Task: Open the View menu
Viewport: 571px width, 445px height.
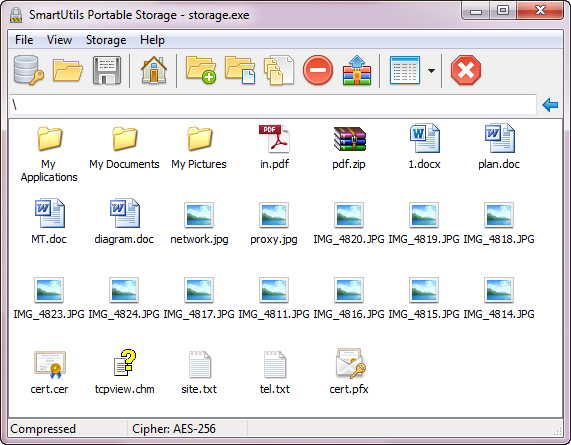Action: (59, 40)
